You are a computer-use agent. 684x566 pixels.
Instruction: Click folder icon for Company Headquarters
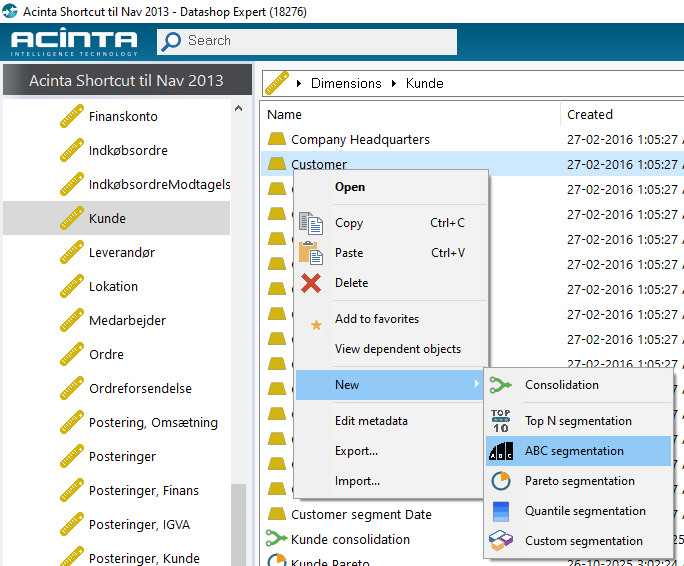click(277, 139)
